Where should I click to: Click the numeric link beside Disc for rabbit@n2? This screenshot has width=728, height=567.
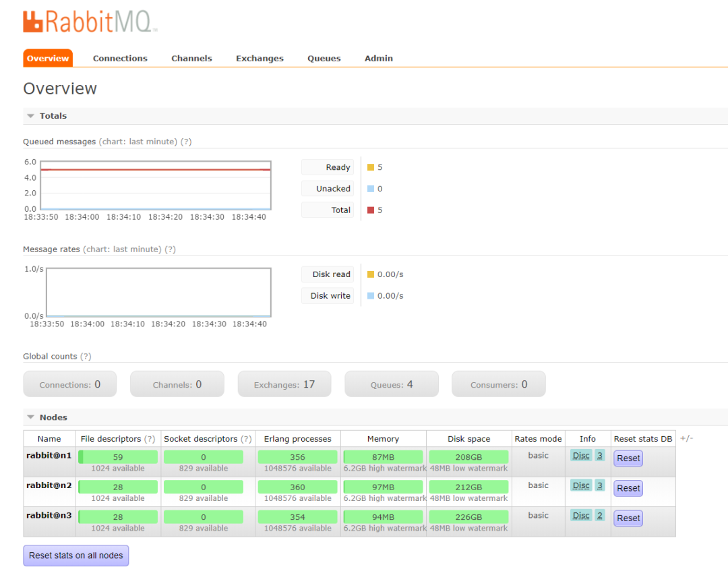click(x=599, y=485)
